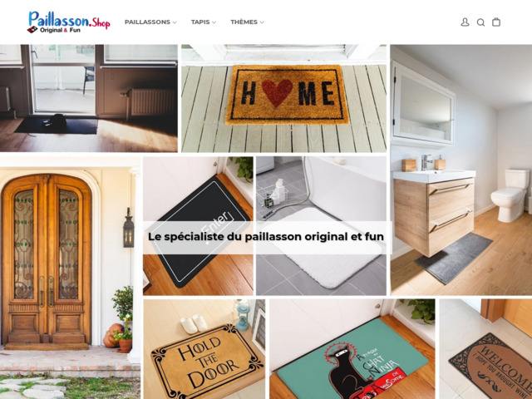Image resolution: width=532 pixels, height=399 pixels.
Task: Click the dark mat interior photo
Action: [89, 98]
